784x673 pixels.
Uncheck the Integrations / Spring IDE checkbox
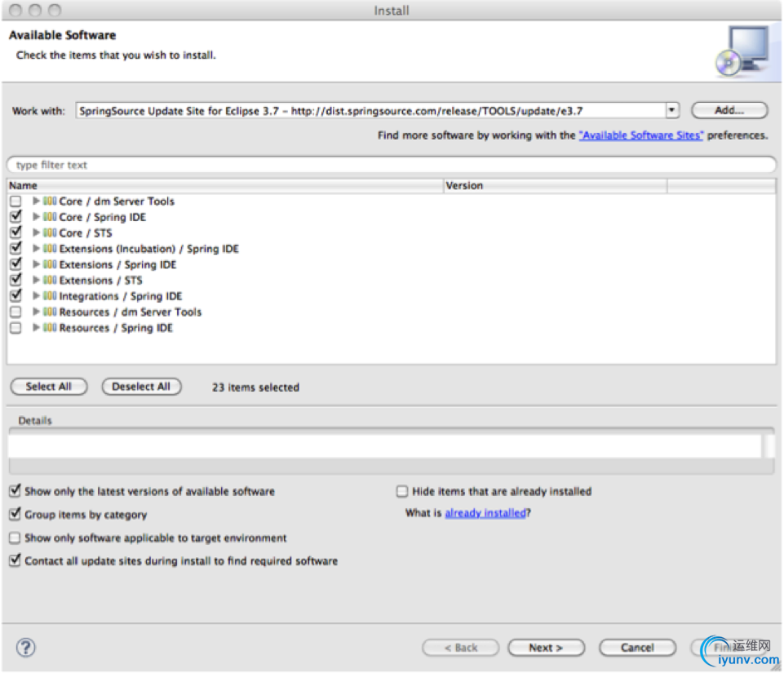[16, 295]
